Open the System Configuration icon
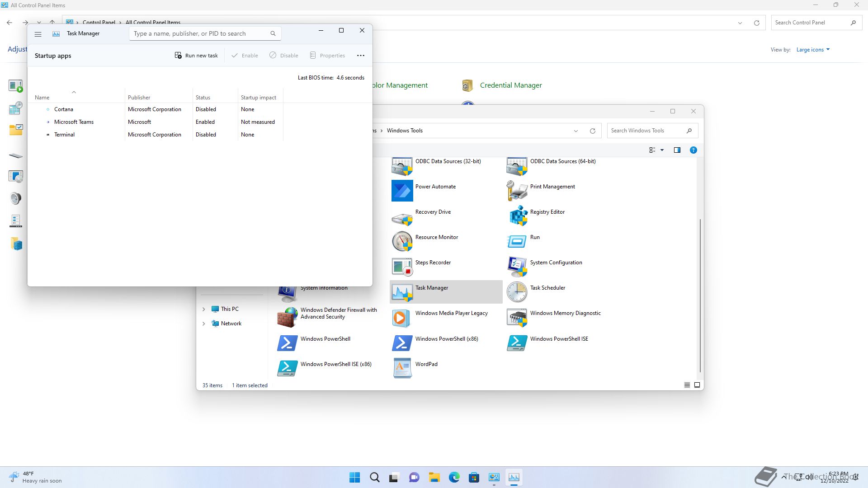Screen dimensions: 868x488 point(517,267)
